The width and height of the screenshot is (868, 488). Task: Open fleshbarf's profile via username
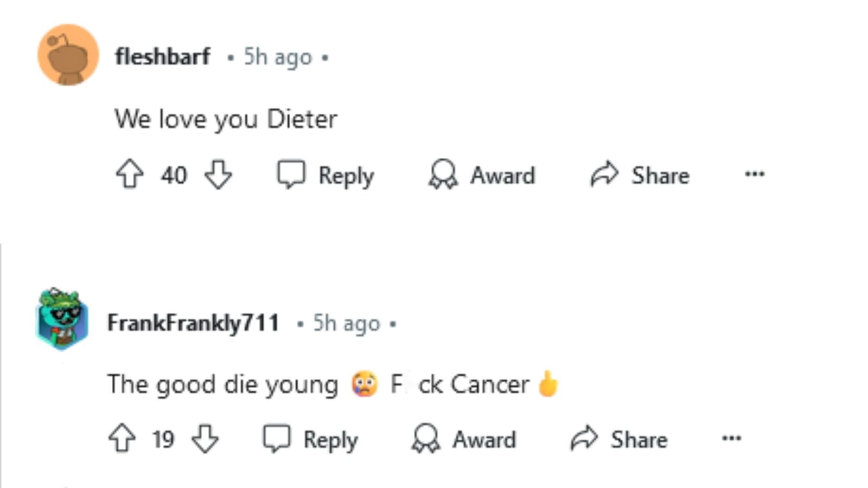coord(163,56)
